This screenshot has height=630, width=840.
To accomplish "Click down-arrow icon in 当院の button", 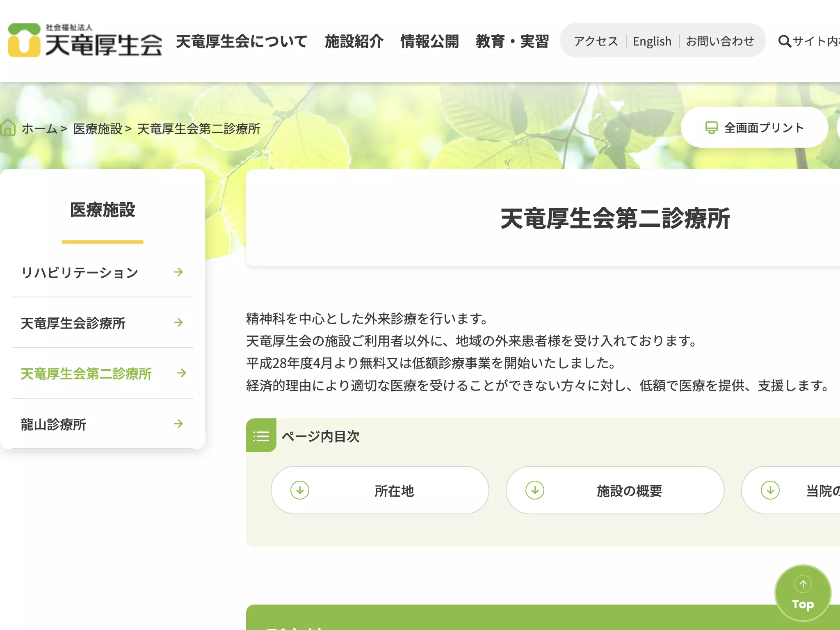I will click(770, 490).
